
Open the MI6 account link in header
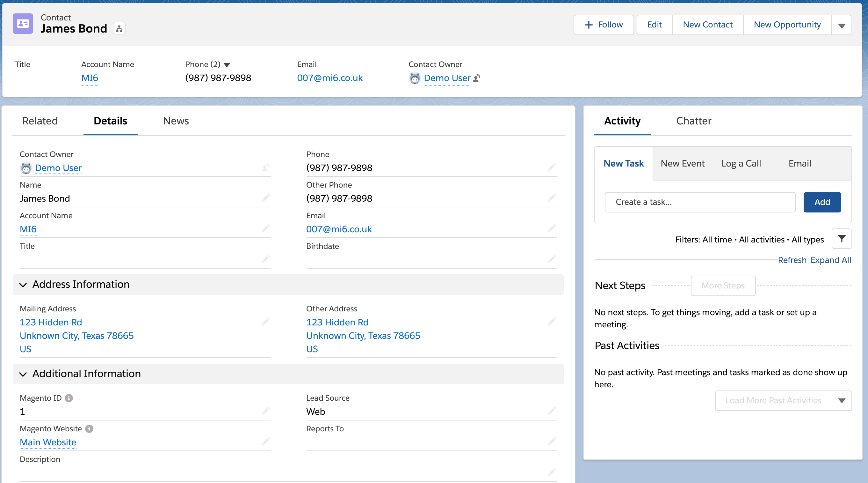(x=90, y=78)
